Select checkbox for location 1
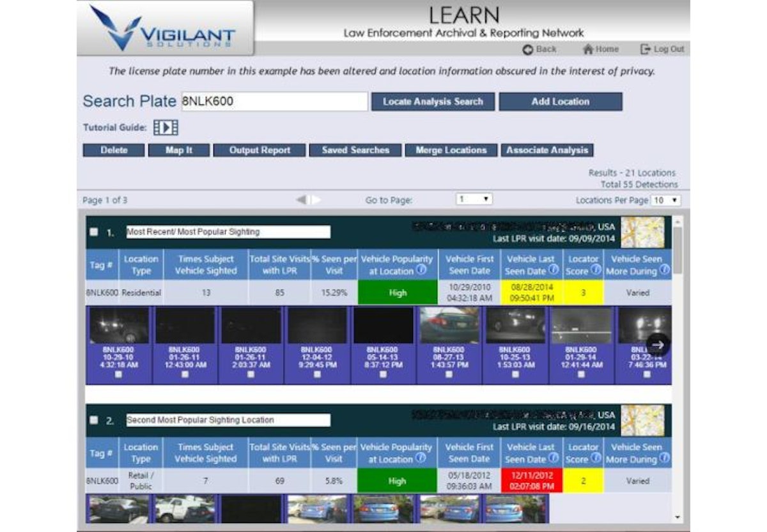 pos(94,232)
